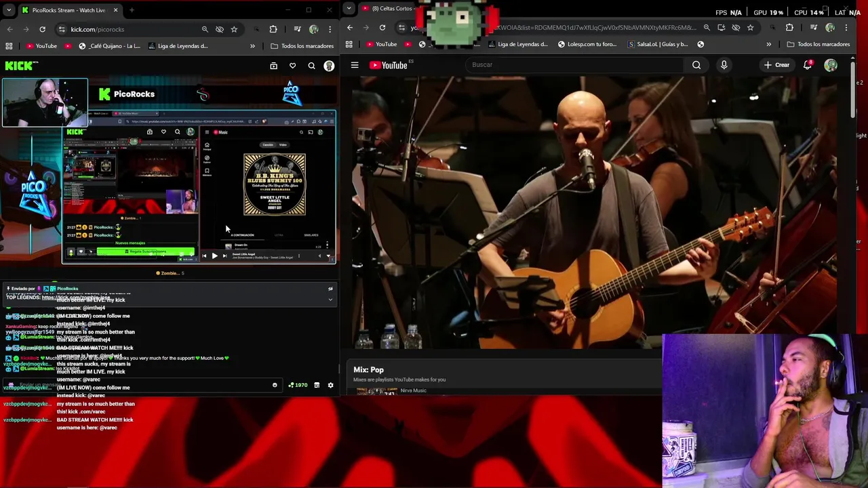868x488 pixels.
Task: Open zoom control in Kick address bar
Action: point(205,29)
